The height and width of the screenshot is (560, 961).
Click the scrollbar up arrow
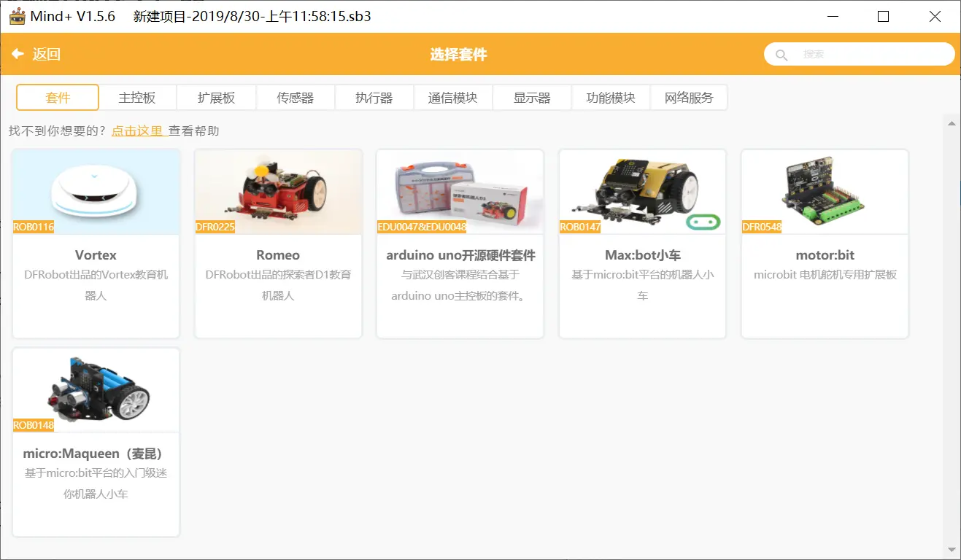coord(952,123)
